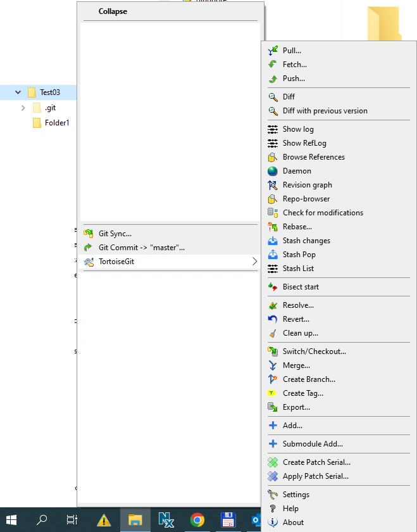Click the Revert undo arrow icon
417x532 pixels.
[x=273, y=319]
